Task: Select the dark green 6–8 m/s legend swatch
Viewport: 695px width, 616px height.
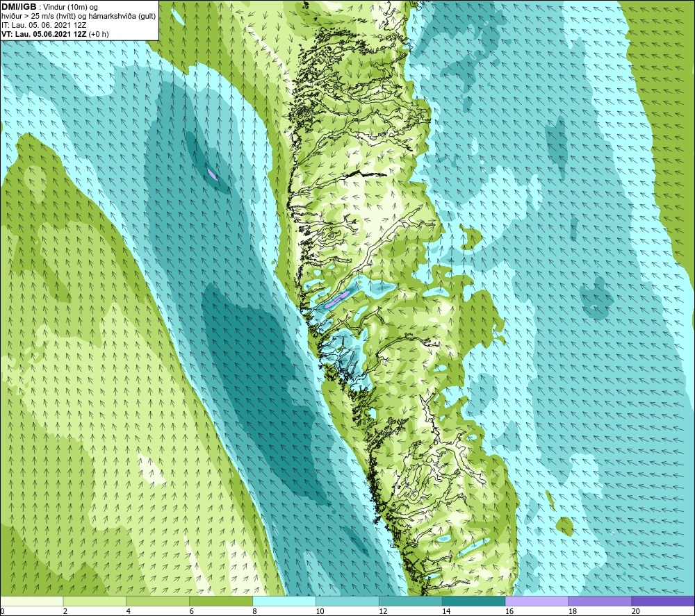Action: click(221, 601)
